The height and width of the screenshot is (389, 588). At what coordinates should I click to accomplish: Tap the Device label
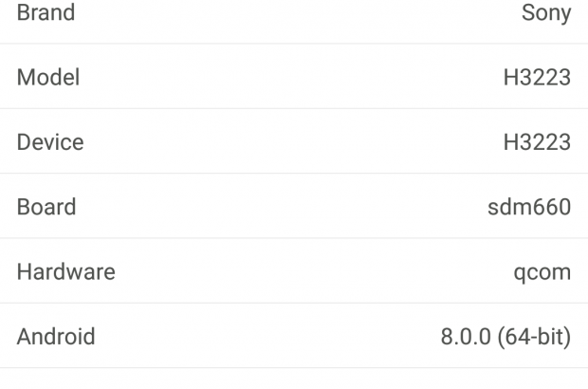point(50,142)
